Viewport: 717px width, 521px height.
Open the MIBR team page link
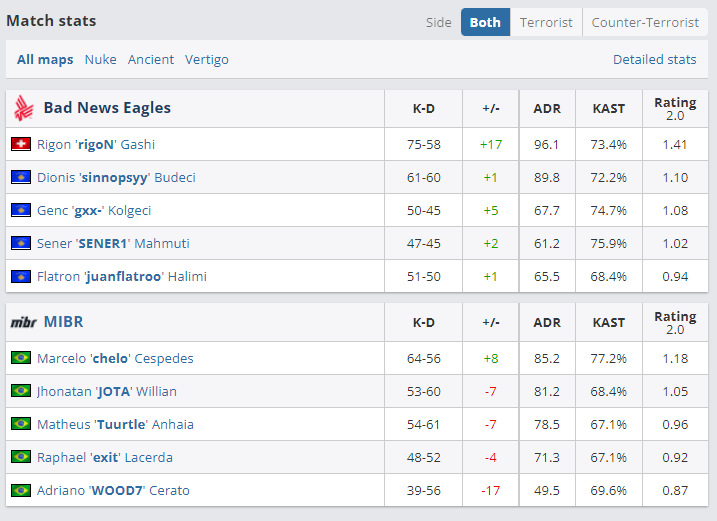(x=64, y=322)
